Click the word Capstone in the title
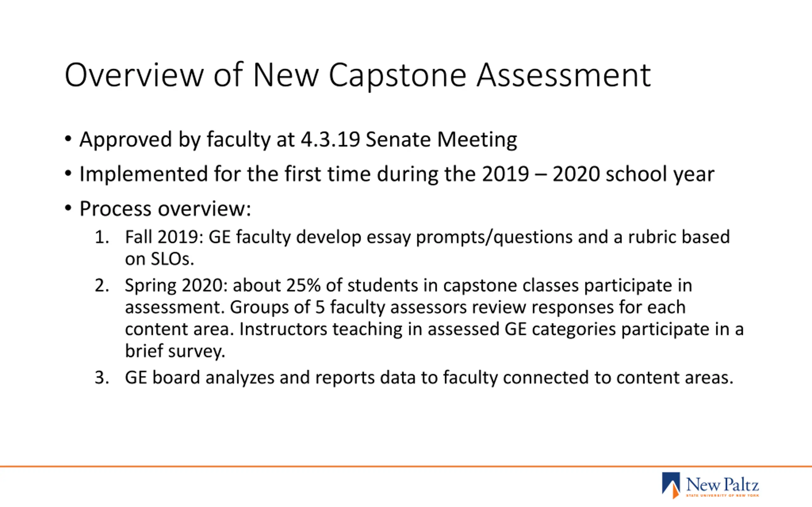Screen dimensions: 812x507 pyautogui.click(x=398, y=76)
